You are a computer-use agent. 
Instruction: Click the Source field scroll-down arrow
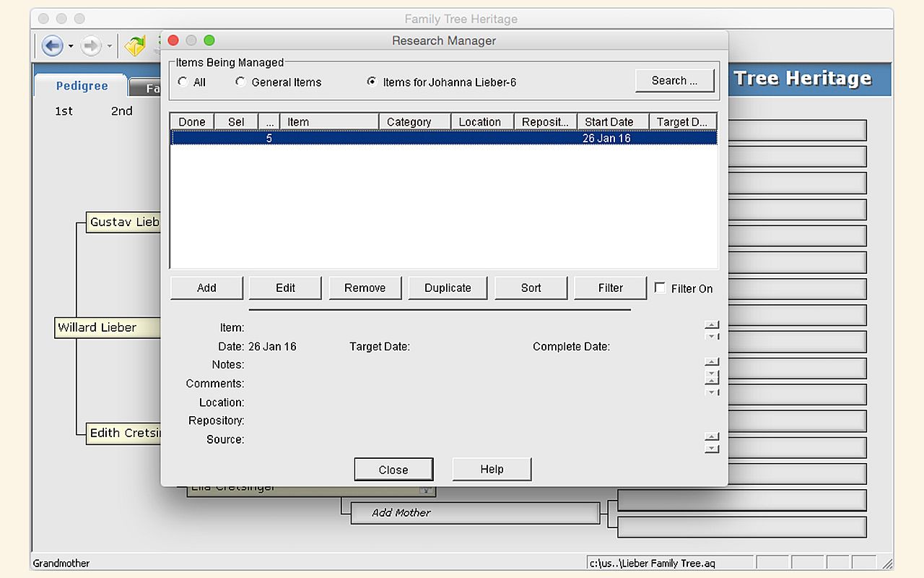[712, 449]
